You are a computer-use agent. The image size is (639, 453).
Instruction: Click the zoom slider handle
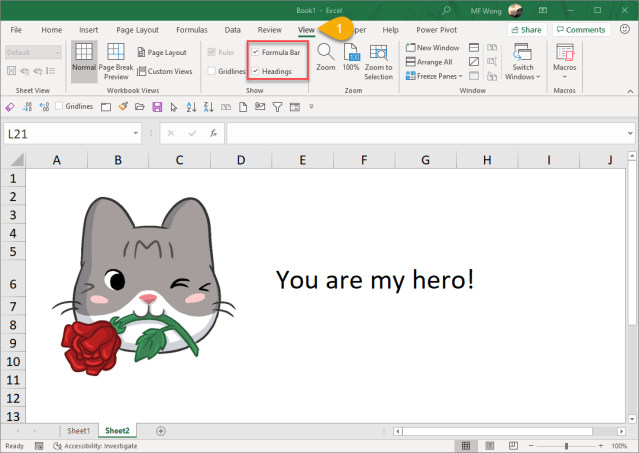(x=566, y=446)
